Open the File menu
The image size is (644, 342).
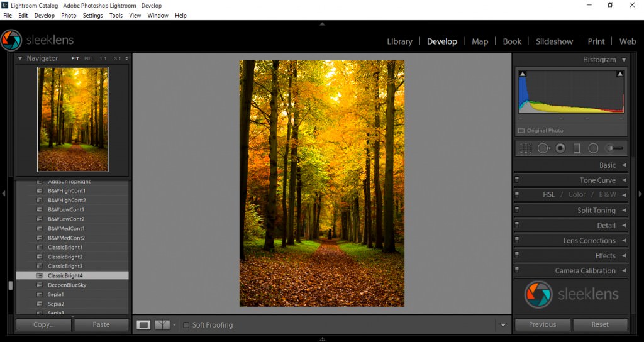point(8,15)
